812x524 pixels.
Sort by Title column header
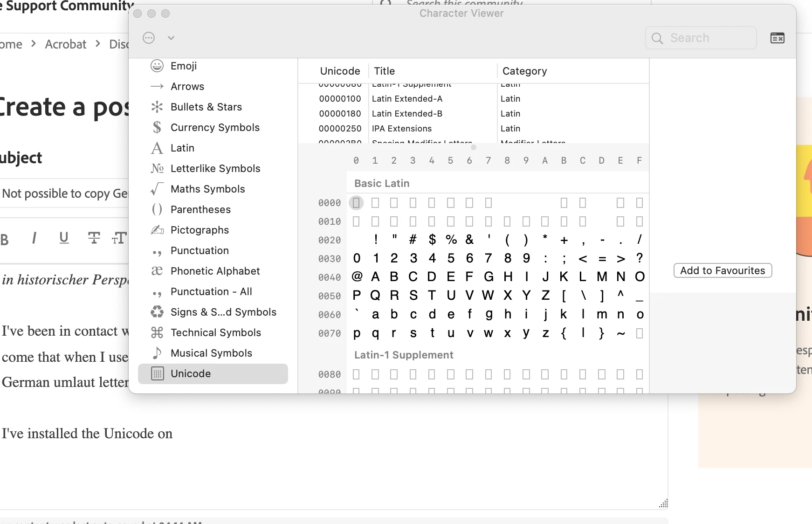click(x=384, y=71)
